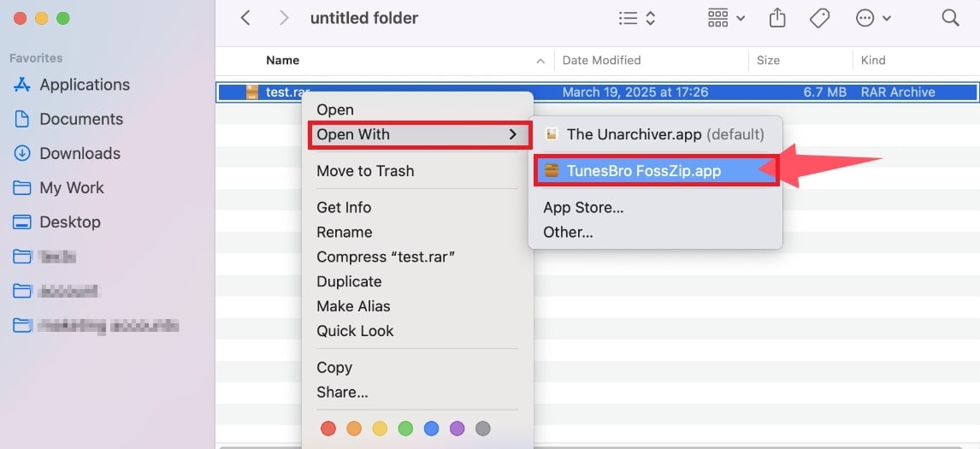Click the 6.7 MB size cell
Screen dimensions: 980x449
[825, 92]
